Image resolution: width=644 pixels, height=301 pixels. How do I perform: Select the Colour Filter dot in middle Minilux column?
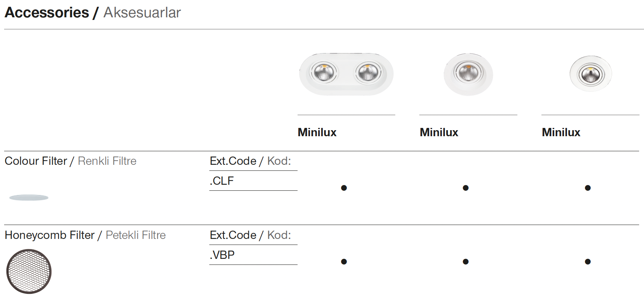[x=466, y=188]
